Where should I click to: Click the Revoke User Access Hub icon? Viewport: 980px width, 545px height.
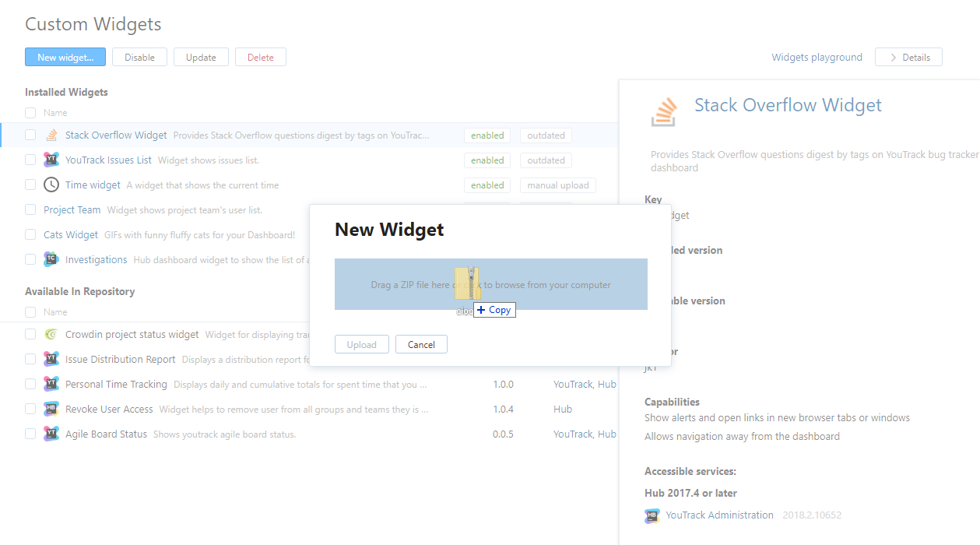click(51, 410)
